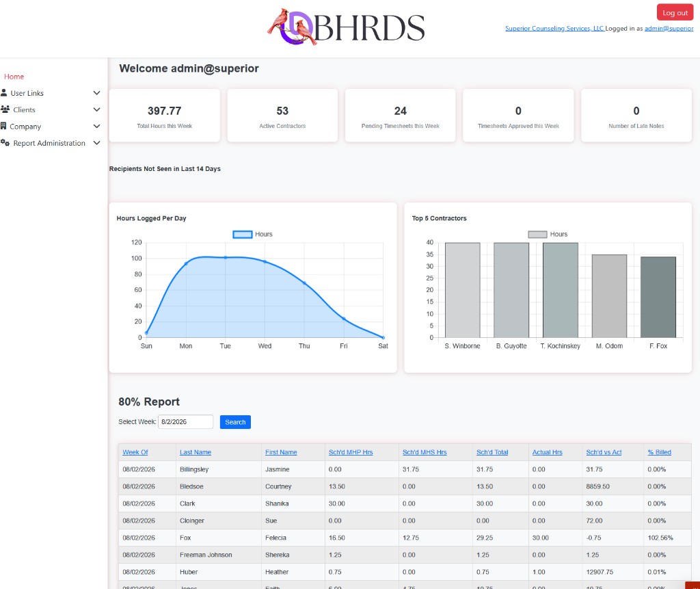Click Huber in the Last Name column

pyautogui.click(x=189, y=572)
